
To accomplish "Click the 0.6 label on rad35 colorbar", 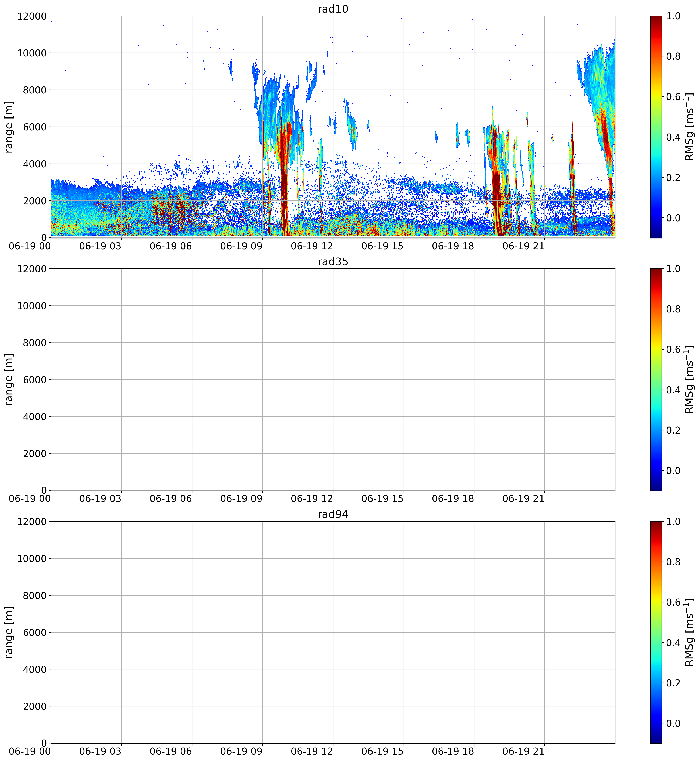I will click(x=673, y=349).
